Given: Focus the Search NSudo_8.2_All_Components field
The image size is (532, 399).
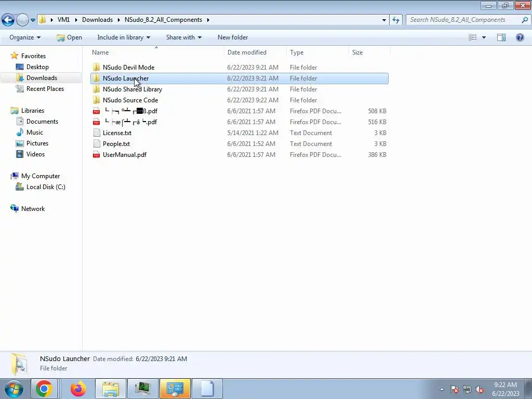Looking at the screenshot, I should [463, 20].
